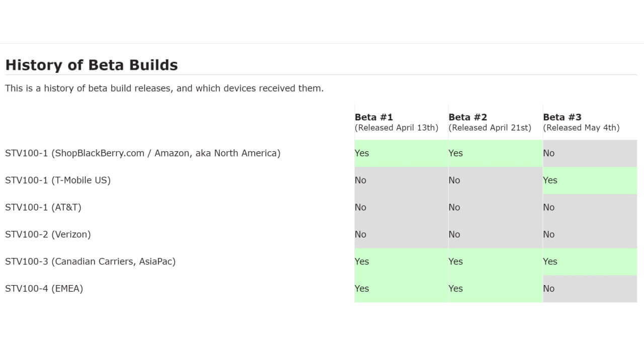Select the Beta #2 column header
Image resolution: width=644 pixels, height=362 pixels.
467,117
